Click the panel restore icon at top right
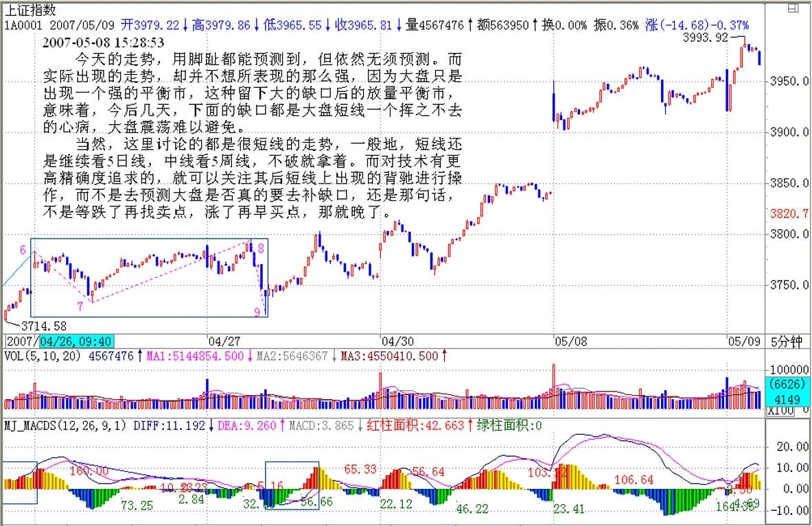Image resolution: width=812 pixels, height=526 pixels. pyautogui.click(x=793, y=10)
